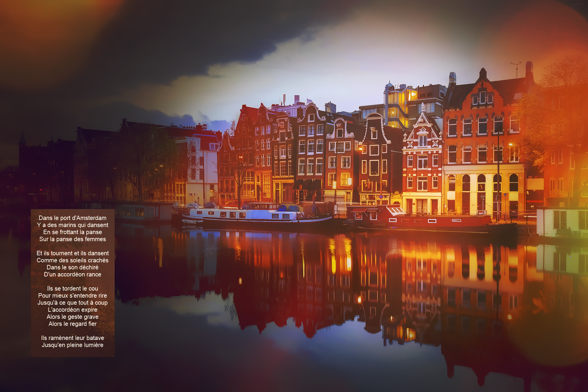
Task: Select "Pour mieux s'entendre rire" line
Action: [73, 296]
